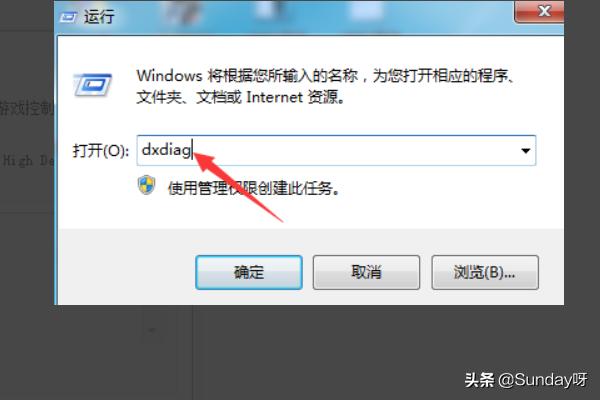Screen dimensions: 600x400
Task: Cancel the dialog with 取消 button
Action: tap(366, 273)
